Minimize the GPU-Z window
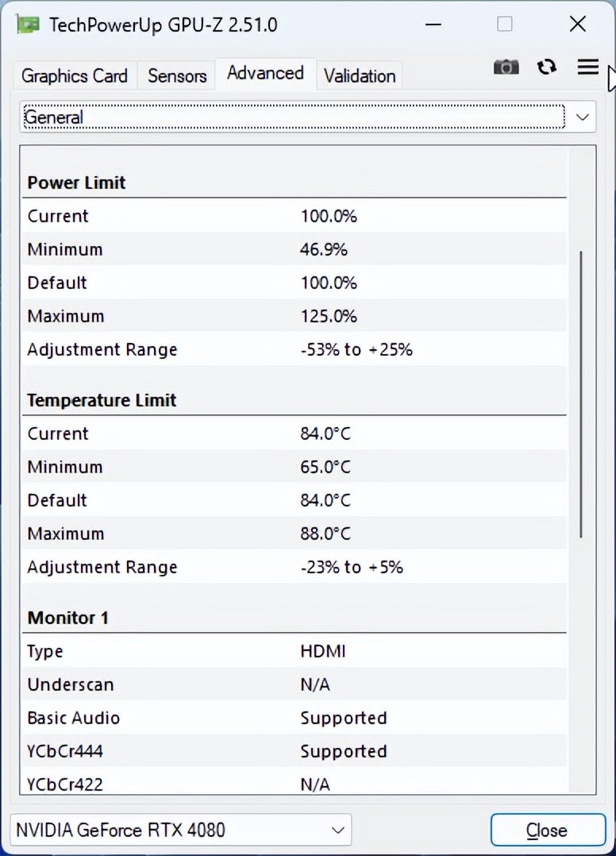 pos(433,25)
